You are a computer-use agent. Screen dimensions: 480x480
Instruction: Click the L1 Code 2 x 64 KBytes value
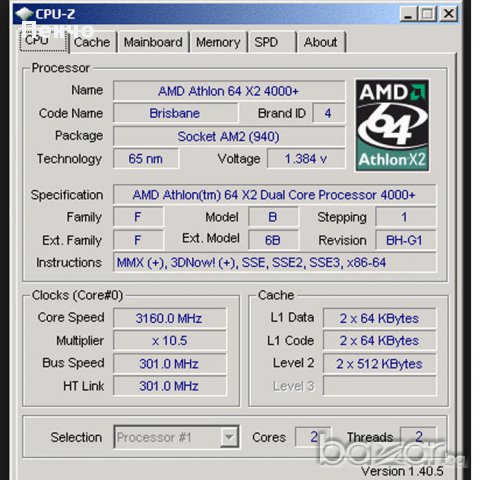click(x=379, y=341)
